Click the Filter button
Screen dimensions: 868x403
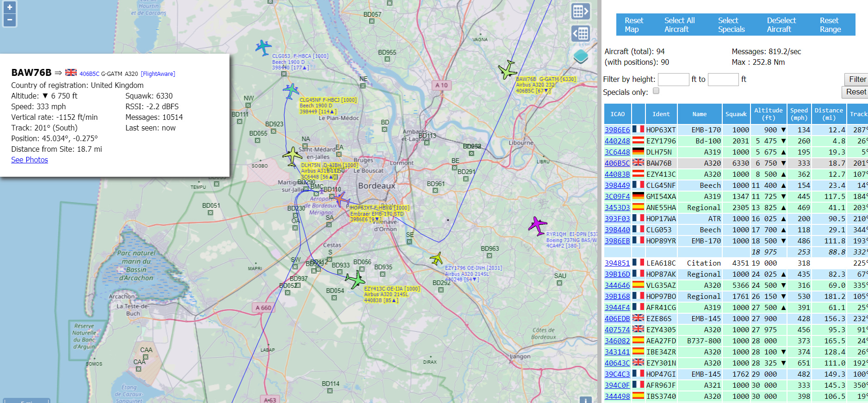[x=857, y=79]
